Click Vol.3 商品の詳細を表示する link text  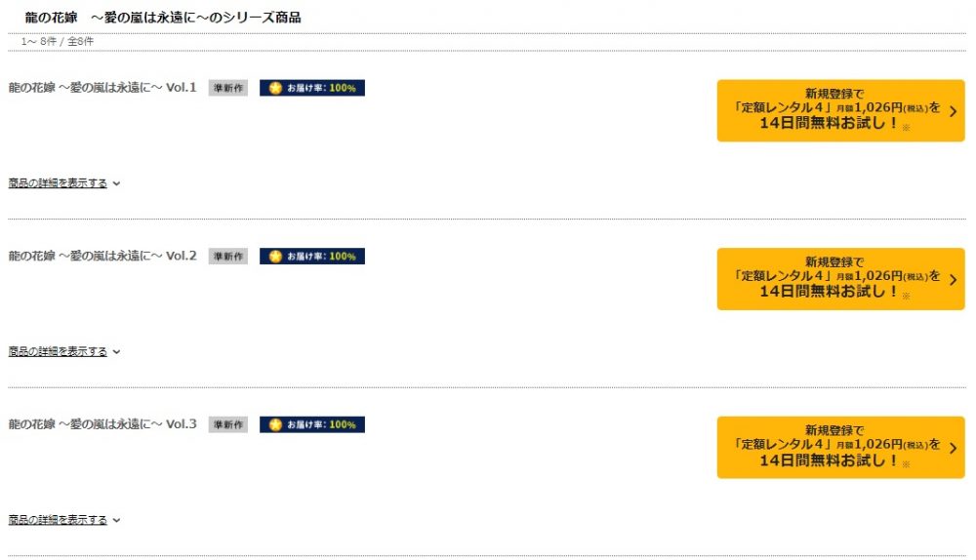point(58,520)
